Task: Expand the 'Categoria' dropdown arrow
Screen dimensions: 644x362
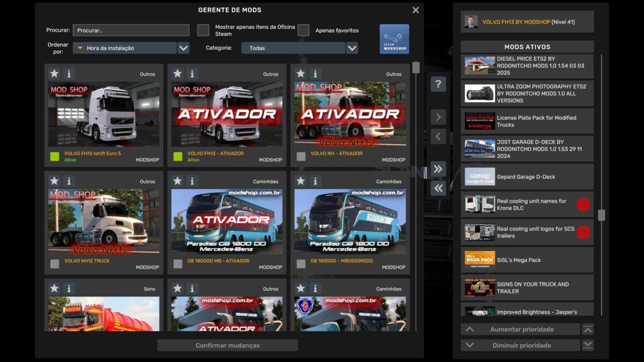Action: click(352, 48)
